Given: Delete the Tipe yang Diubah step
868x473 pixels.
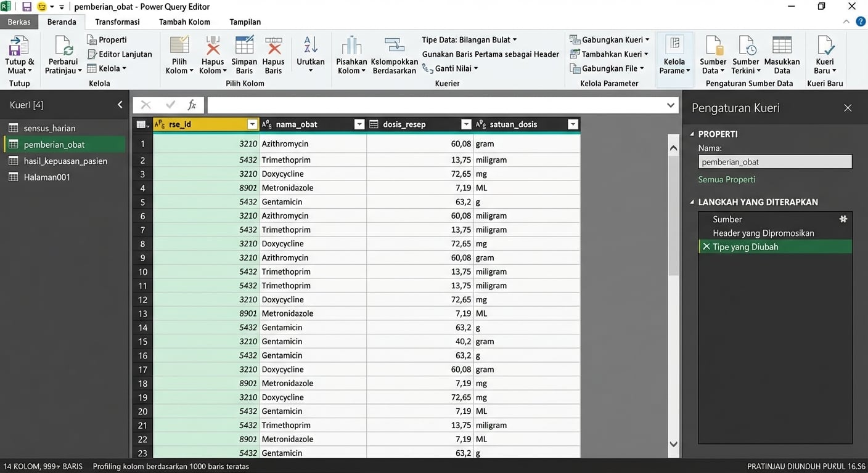Looking at the screenshot, I should click(x=706, y=246).
